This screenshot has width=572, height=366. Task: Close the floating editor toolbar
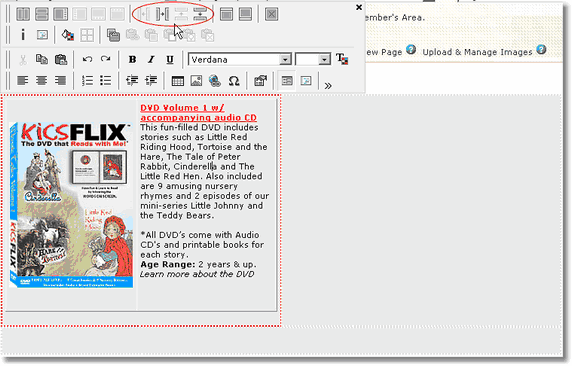[x=359, y=7]
